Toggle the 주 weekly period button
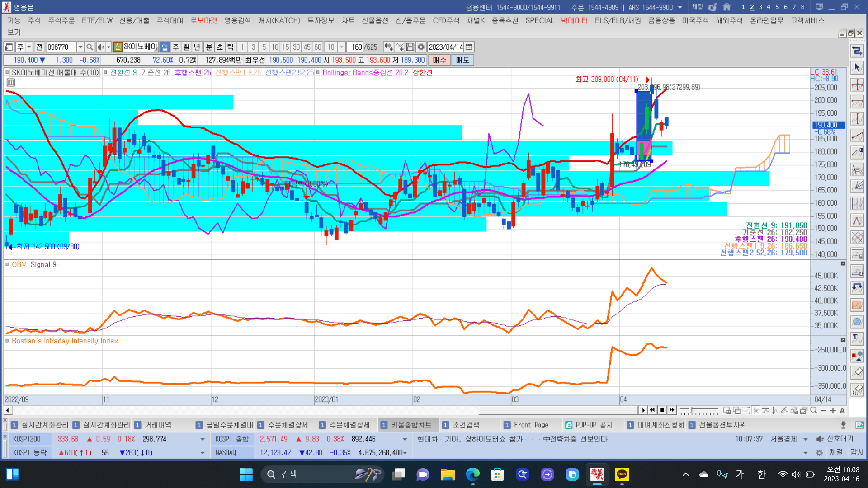 pos(176,47)
